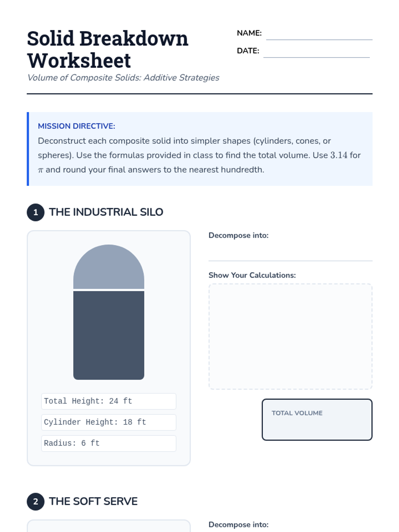399x532 pixels.
Task: Select the silo's light dome shape
Action: coord(109,268)
